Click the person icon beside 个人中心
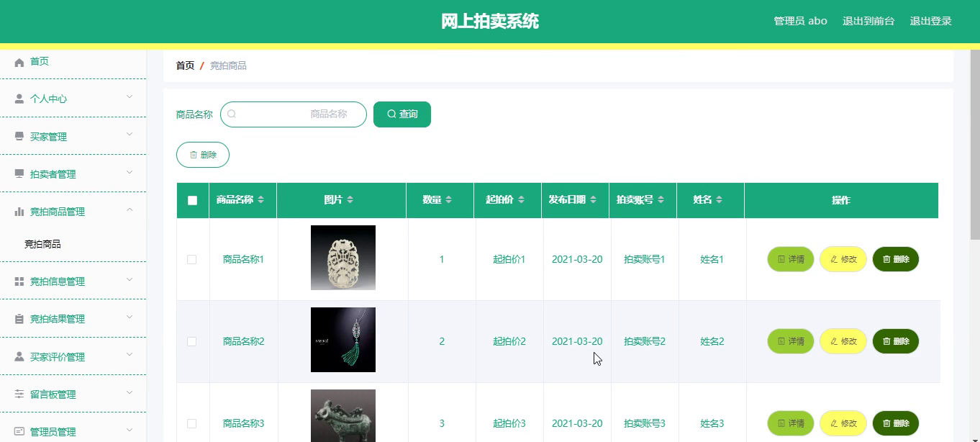 [19, 99]
